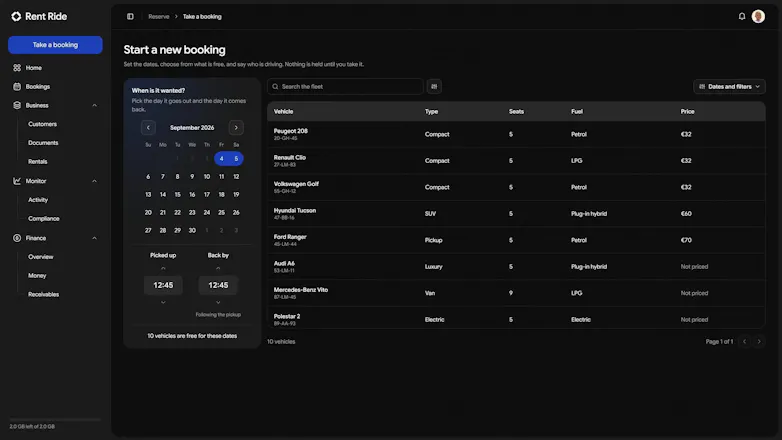Click the Business stack icon
Viewport: 782px width, 440px height.
pos(17,105)
